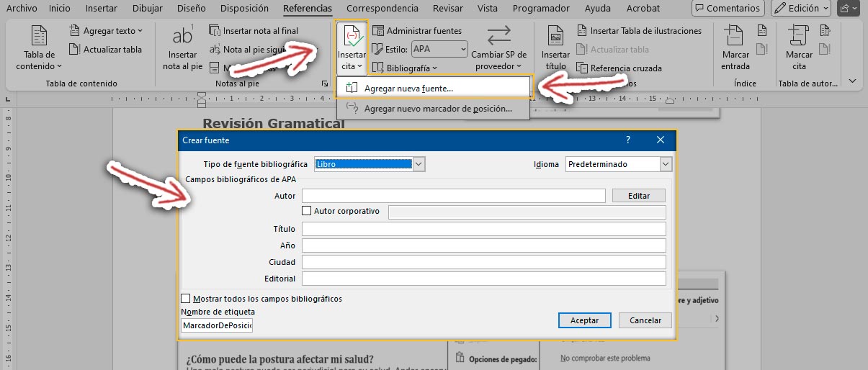Click the Editar button beside Autor

pos(638,196)
